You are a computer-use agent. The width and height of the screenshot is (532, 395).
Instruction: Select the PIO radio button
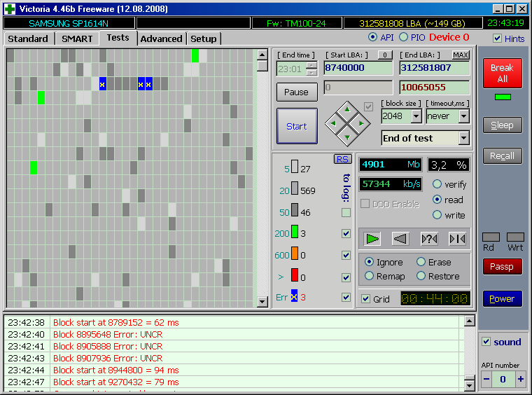click(x=403, y=37)
